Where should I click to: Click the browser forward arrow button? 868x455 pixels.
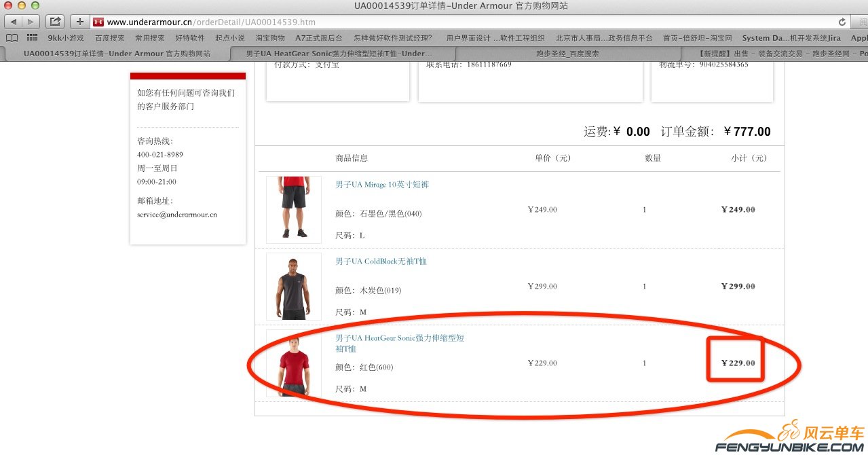pyautogui.click(x=30, y=22)
